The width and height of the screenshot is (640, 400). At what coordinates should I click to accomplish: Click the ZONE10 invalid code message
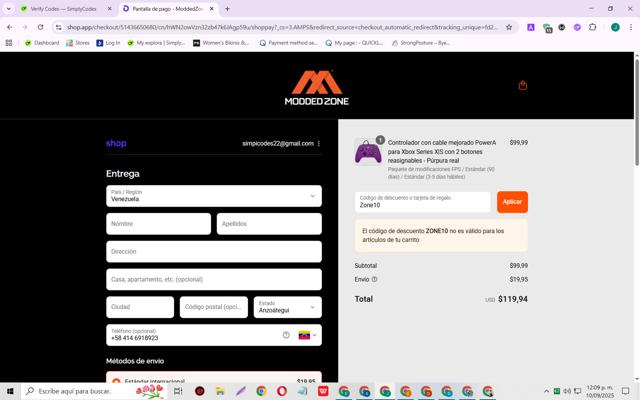[441, 236]
